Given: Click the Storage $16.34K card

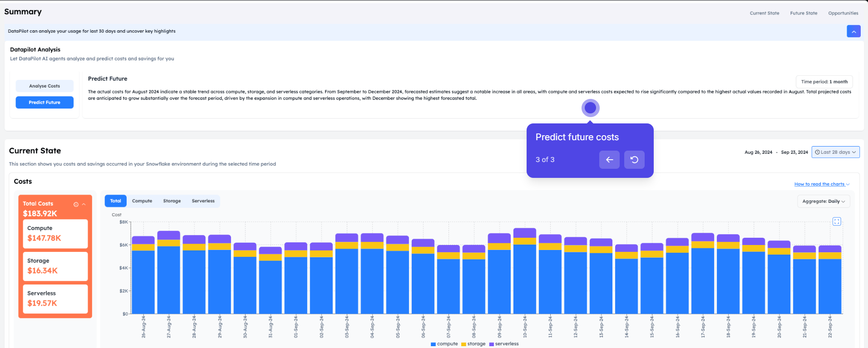Looking at the screenshot, I should click(x=55, y=266).
